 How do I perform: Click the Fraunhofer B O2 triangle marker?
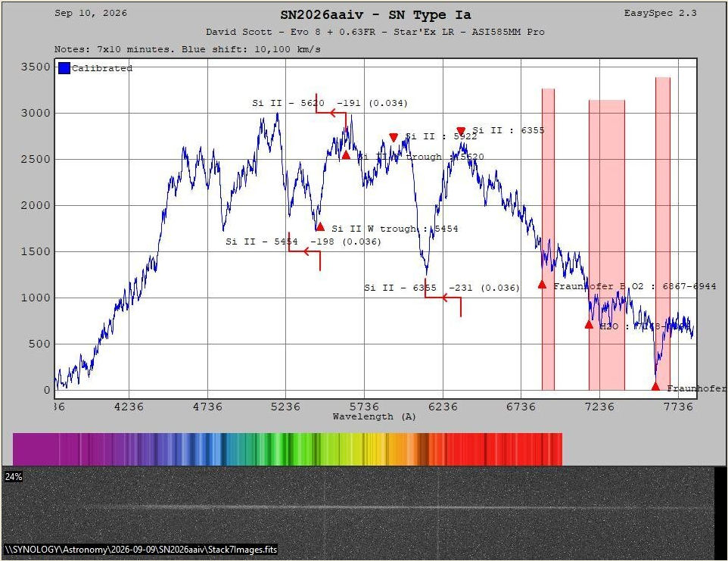(x=542, y=284)
